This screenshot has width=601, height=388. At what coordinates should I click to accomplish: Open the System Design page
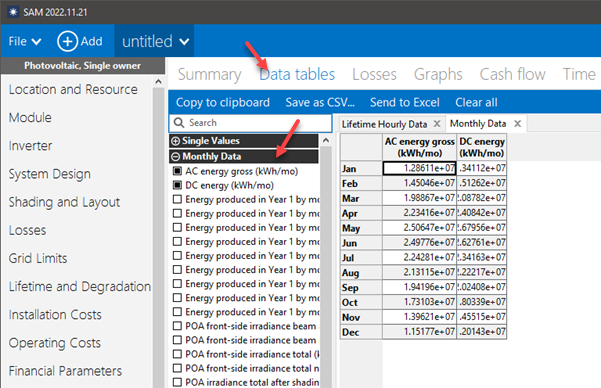click(50, 174)
